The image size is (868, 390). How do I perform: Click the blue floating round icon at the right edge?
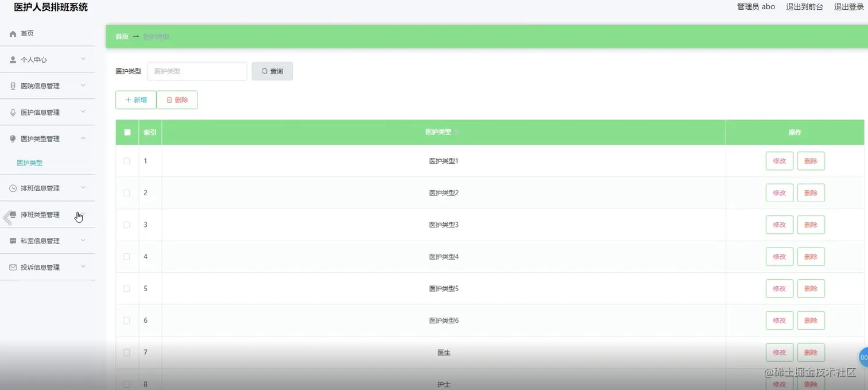(863, 357)
